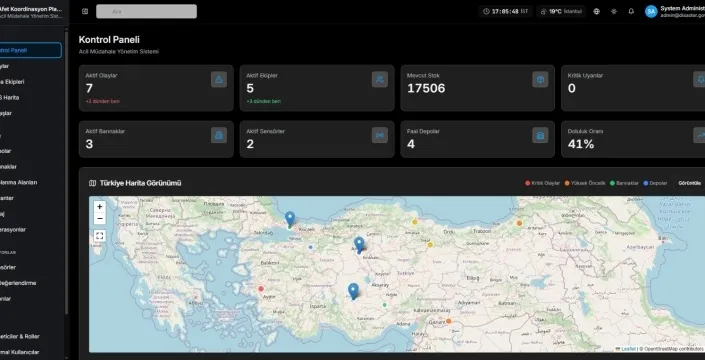Click the small green dot south of Aksaray
The image size is (705, 360).
pyautogui.click(x=384, y=305)
